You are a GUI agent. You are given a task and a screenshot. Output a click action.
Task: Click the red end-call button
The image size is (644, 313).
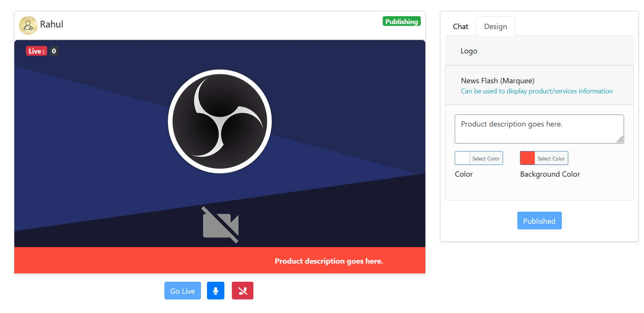click(x=242, y=291)
